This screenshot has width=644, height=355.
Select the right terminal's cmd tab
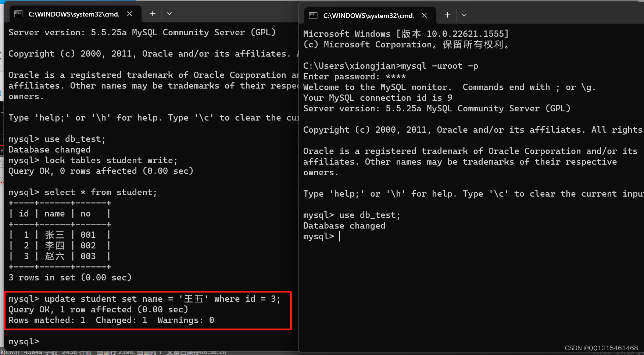[370, 15]
